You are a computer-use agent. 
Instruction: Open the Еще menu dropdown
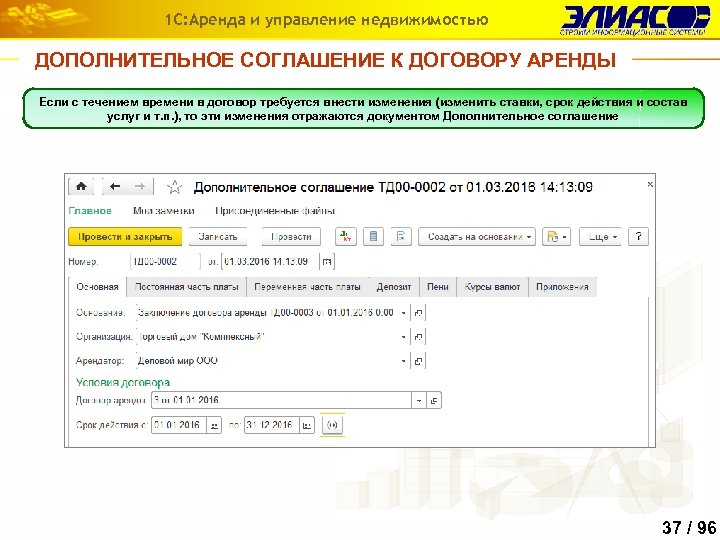[600, 236]
